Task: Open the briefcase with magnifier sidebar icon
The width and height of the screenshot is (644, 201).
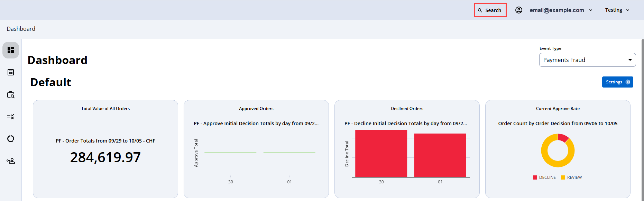Action: tap(11, 94)
